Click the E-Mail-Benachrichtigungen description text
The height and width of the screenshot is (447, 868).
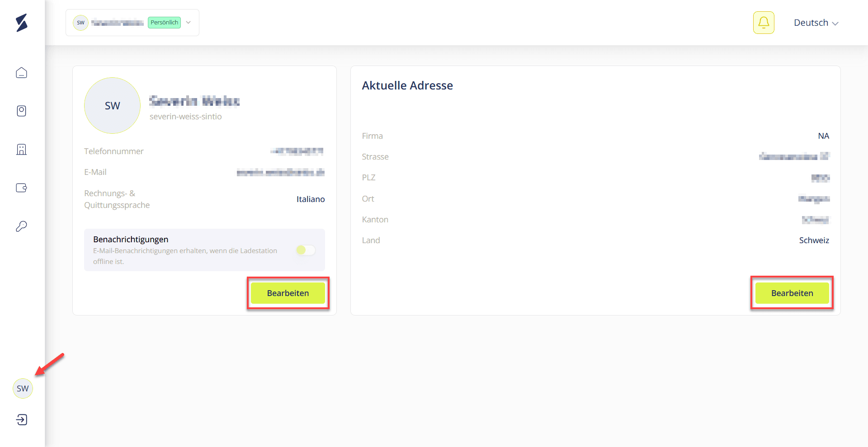185,256
